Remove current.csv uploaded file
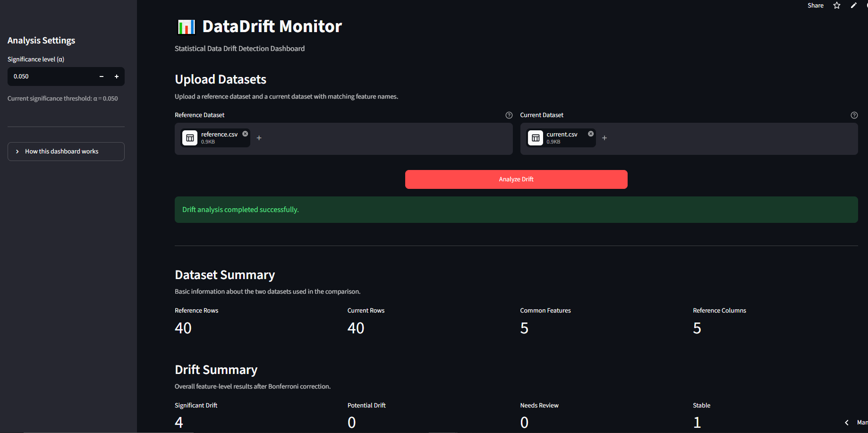Screen dimensions: 868x433 tap(591, 134)
